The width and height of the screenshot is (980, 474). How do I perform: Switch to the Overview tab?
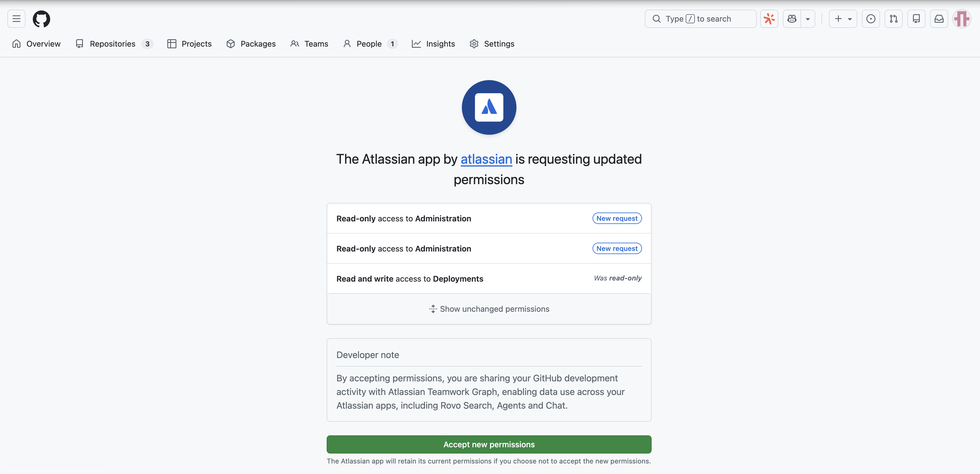(x=36, y=44)
